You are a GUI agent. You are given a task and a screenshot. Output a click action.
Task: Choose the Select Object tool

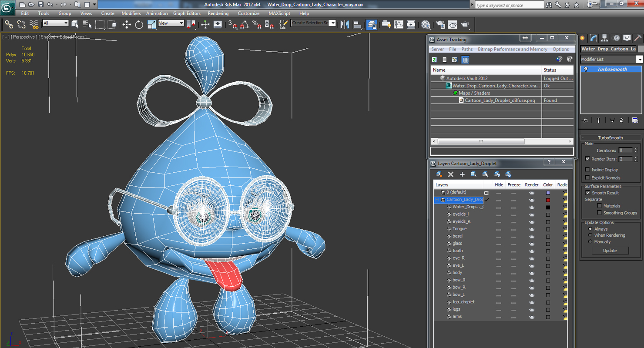coord(75,24)
